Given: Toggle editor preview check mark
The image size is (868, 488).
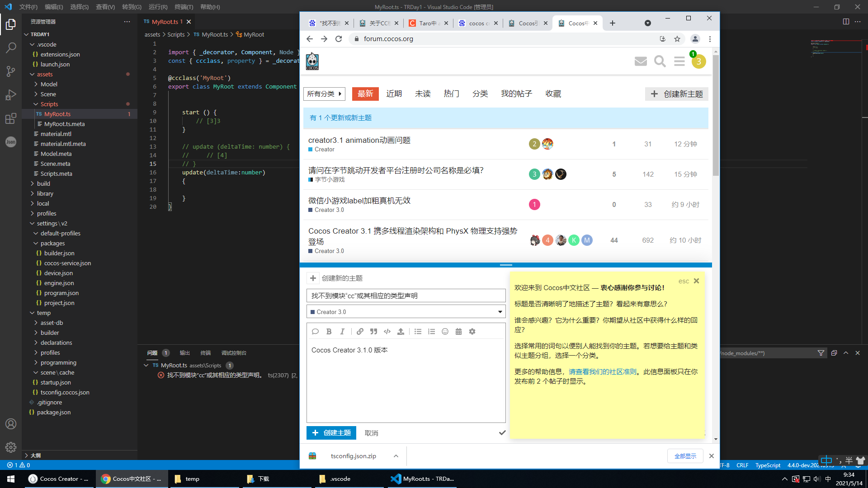Looking at the screenshot, I should click(502, 433).
